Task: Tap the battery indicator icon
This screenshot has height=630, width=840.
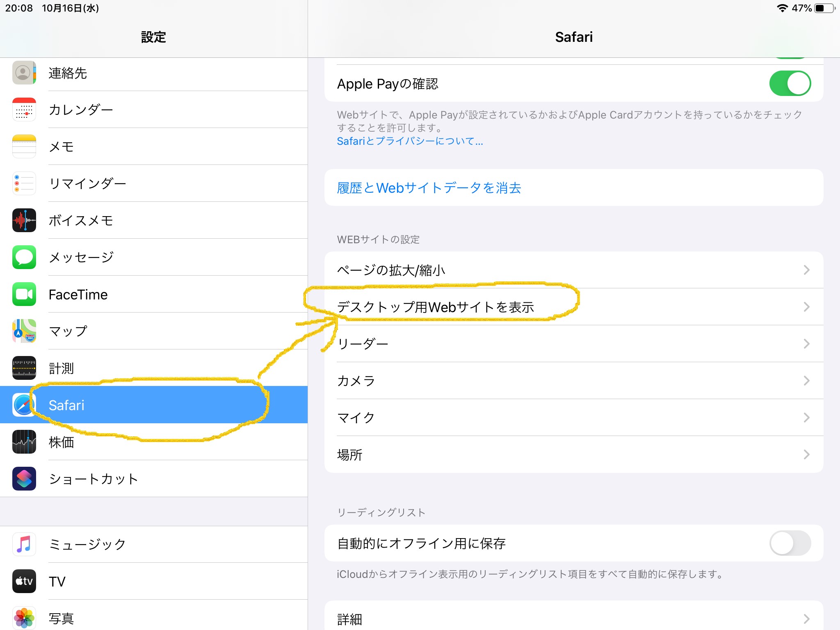Action: [x=825, y=8]
